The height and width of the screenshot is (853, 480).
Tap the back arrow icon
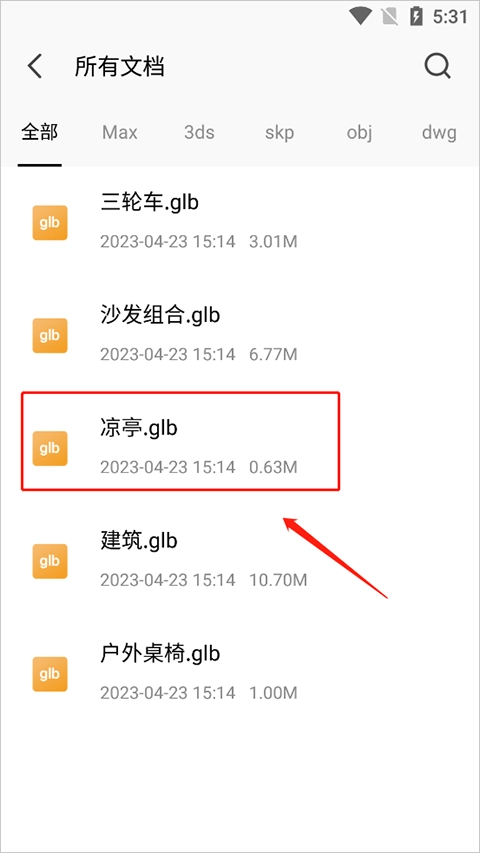click(x=35, y=67)
